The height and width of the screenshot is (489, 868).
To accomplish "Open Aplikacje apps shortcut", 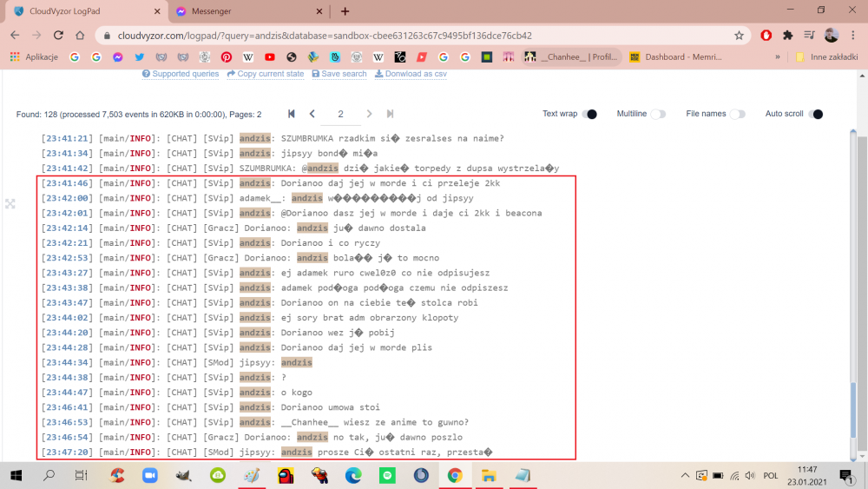I will (x=34, y=57).
